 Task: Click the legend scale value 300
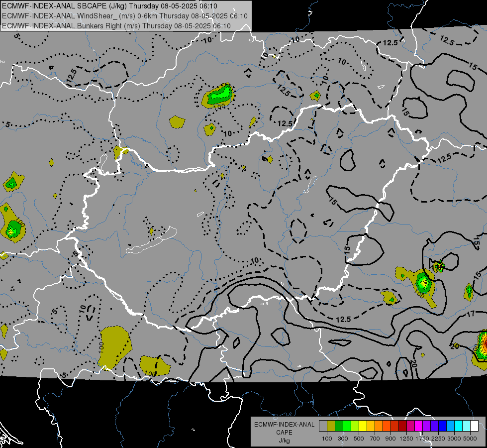(x=343, y=439)
